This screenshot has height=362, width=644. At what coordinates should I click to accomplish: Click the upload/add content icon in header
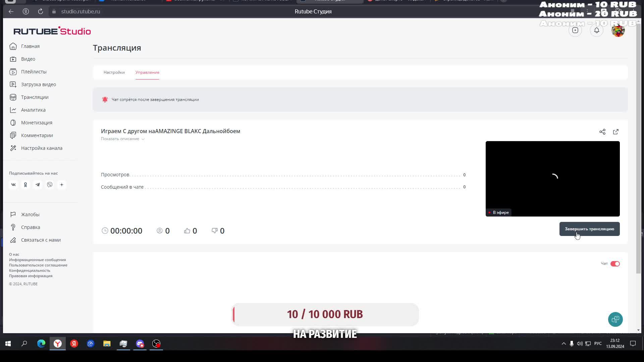click(x=575, y=31)
